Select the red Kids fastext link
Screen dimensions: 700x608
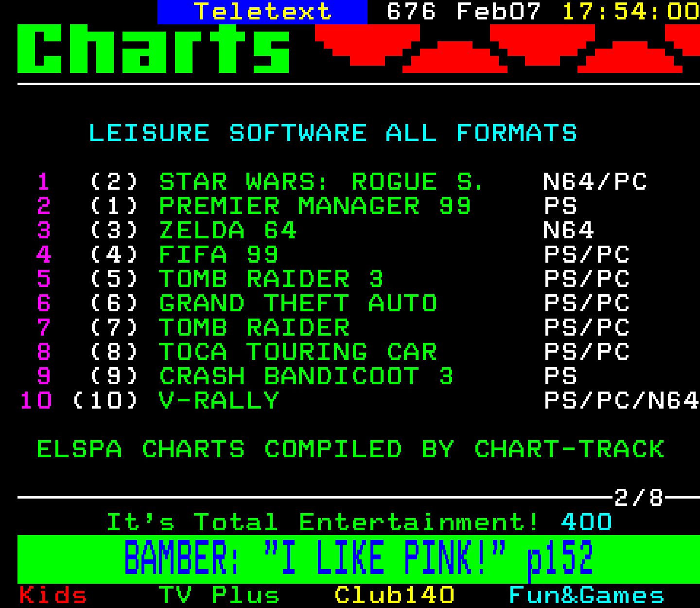53,595
